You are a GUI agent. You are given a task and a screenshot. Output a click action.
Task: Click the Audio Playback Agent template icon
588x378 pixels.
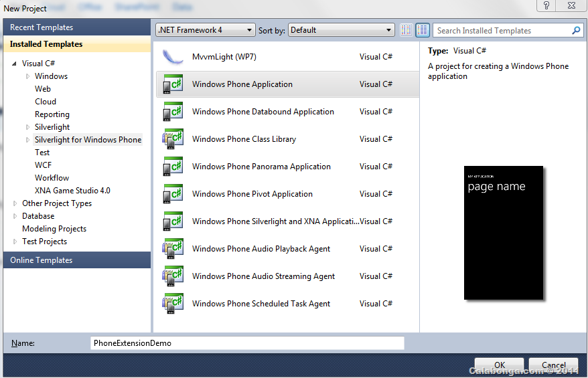tap(173, 248)
